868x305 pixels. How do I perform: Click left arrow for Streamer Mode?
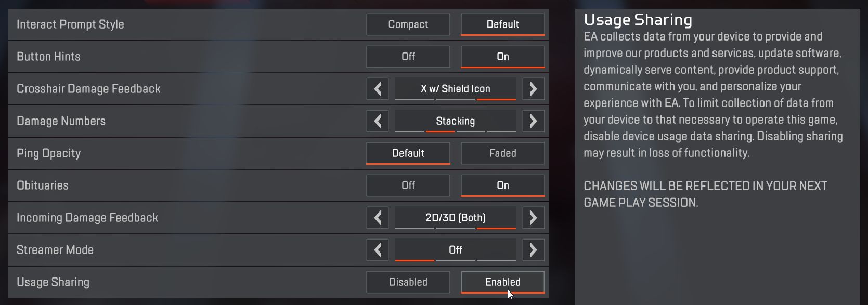pyautogui.click(x=378, y=250)
